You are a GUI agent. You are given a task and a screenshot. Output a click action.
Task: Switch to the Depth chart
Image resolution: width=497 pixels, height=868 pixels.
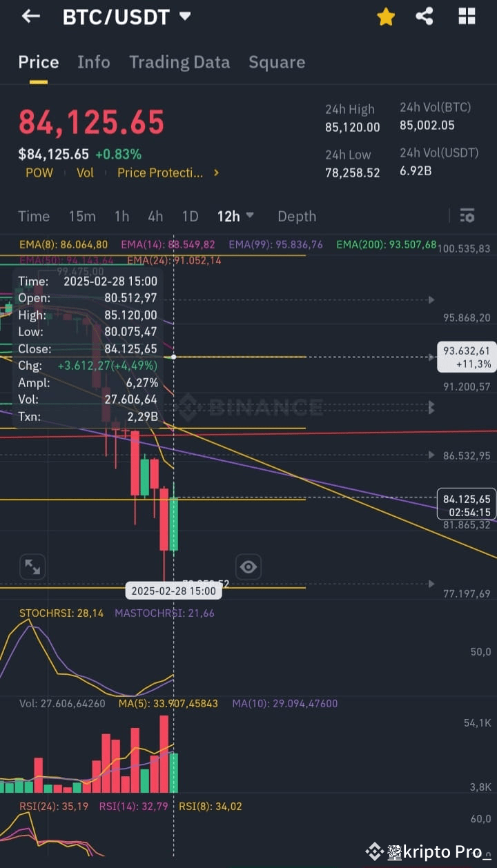(x=297, y=216)
